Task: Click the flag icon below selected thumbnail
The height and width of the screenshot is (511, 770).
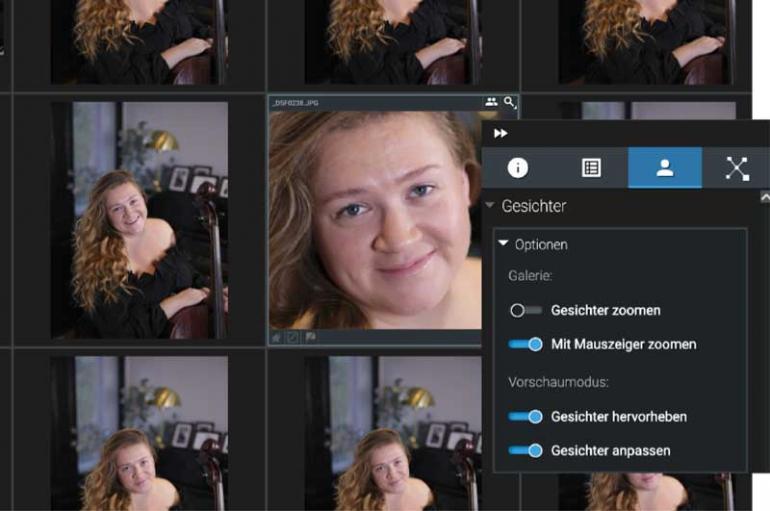Action: point(311,338)
